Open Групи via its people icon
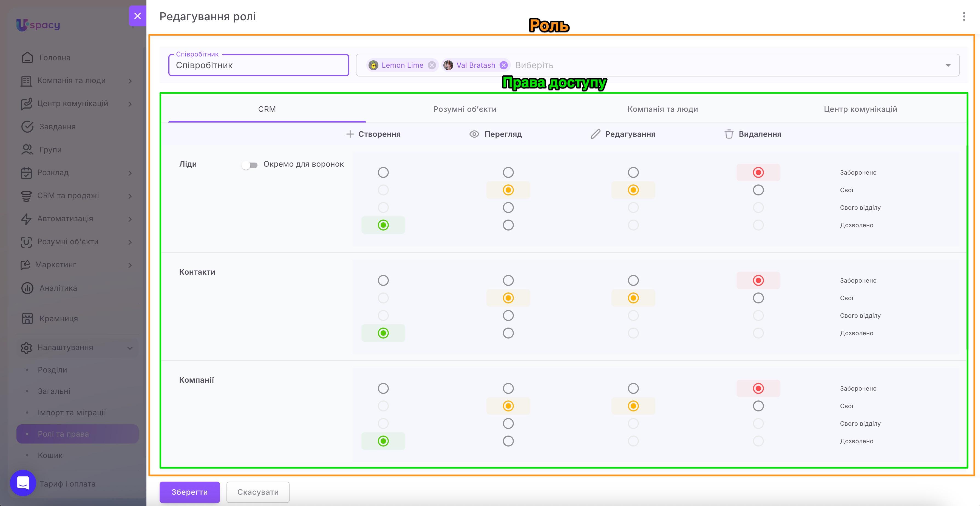The image size is (980, 506). pyautogui.click(x=27, y=150)
